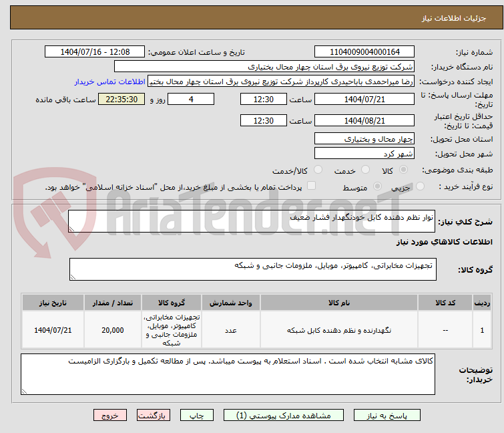Click the تعداد / مقدار column header
The width and height of the screenshot is (504, 433).
pos(113,303)
